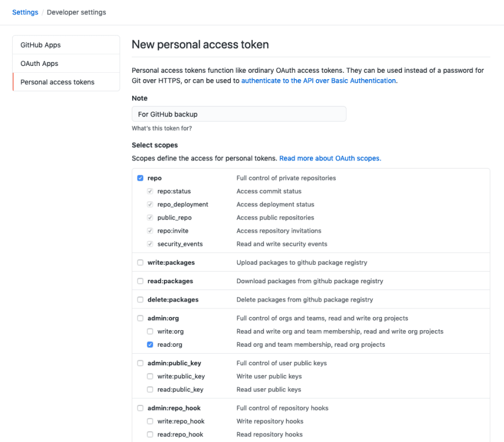Go to Settings breadcrumb link
The width and height of the screenshot is (504, 442).
coord(25,12)
